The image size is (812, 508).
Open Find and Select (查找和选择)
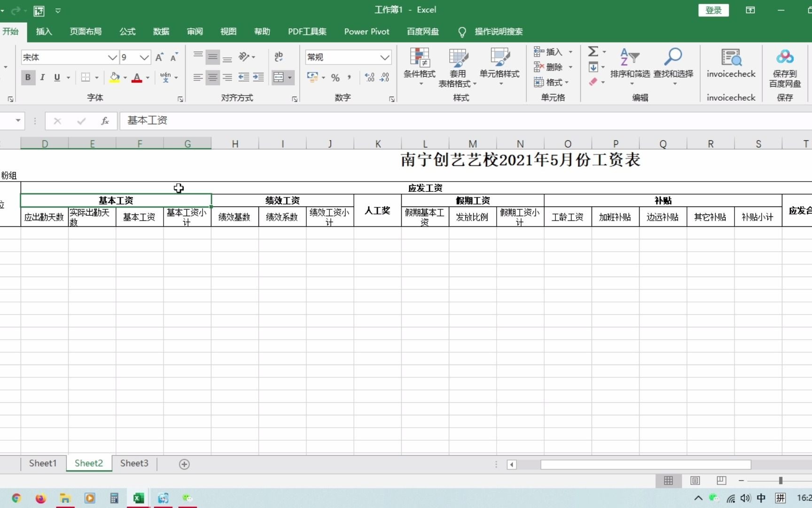tap(673, 67)
